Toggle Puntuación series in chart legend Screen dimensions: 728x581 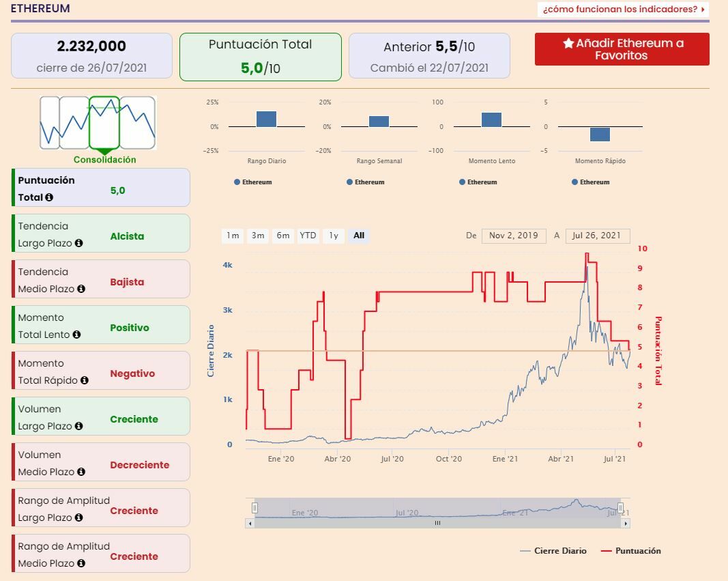[x=631, y=551]
